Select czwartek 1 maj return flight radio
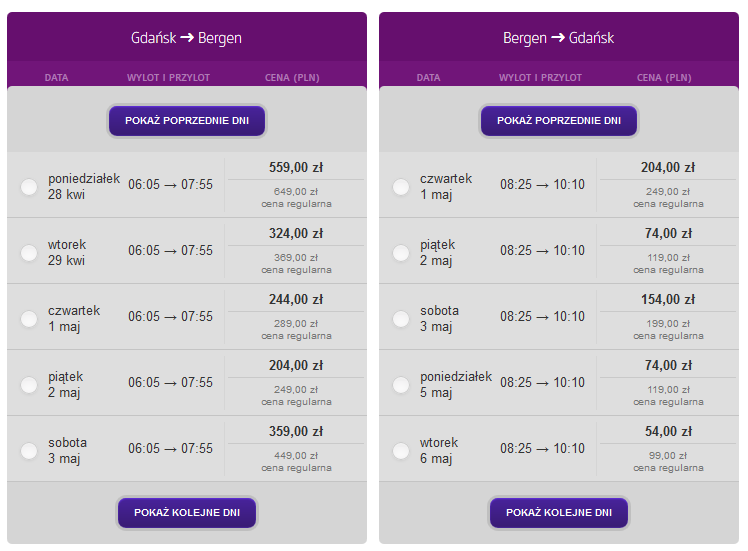Viewport: 748px width, 551px height. pyautogui.click(x=401, y=187)
